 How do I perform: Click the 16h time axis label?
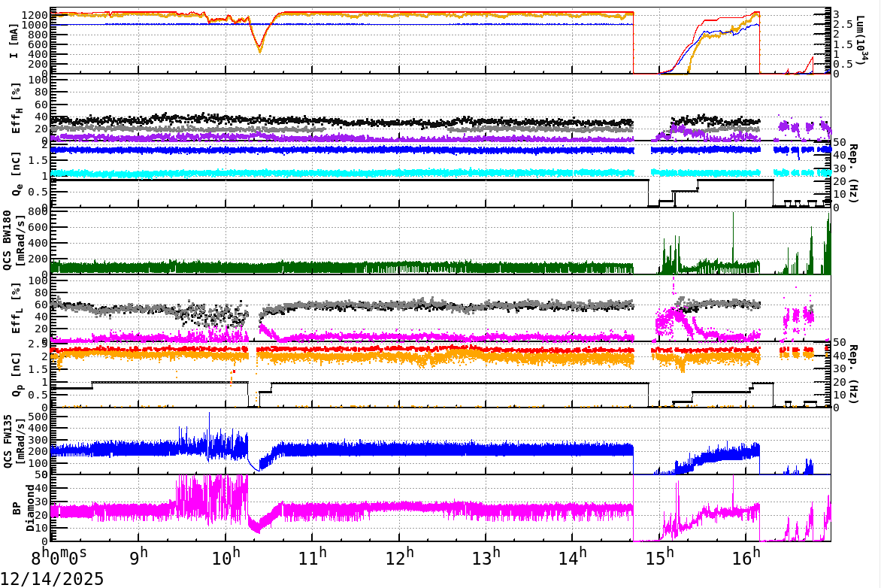pos(746,557)
